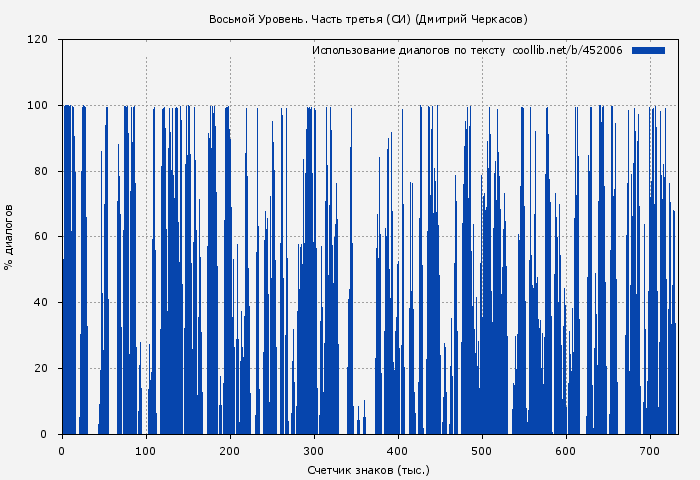Click the blue legend color swatch
The width and height of the screenshot is (700, 480).
coord(648,50)
